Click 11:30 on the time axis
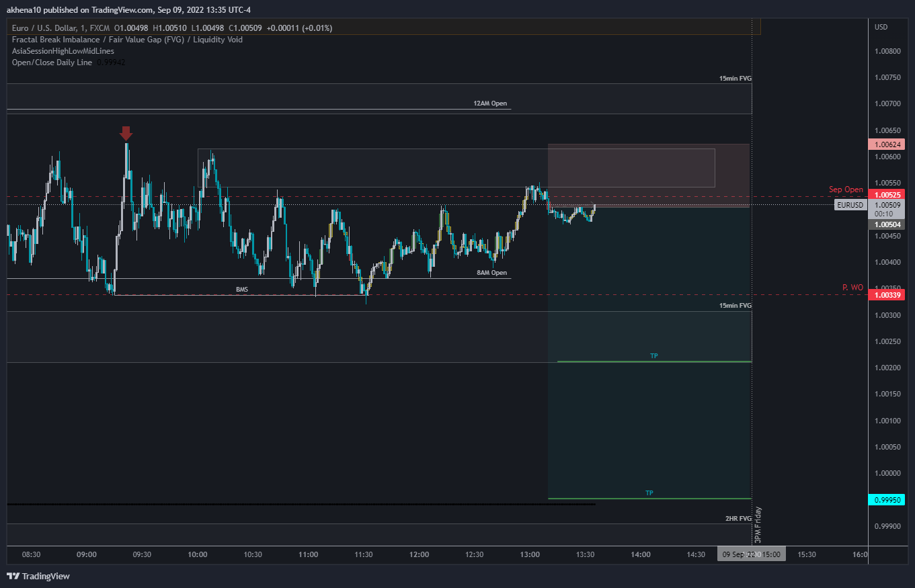Screen dimensions: 915x588 [x=364, y=554]
